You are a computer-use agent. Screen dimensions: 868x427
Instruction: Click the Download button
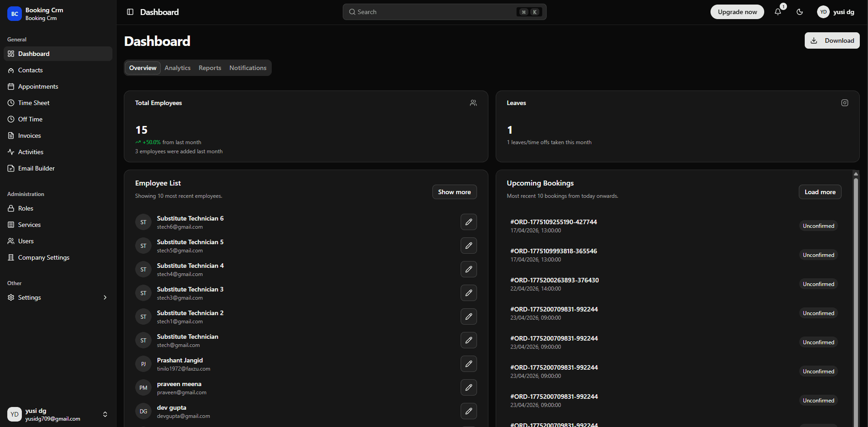[x=832, y=40]
